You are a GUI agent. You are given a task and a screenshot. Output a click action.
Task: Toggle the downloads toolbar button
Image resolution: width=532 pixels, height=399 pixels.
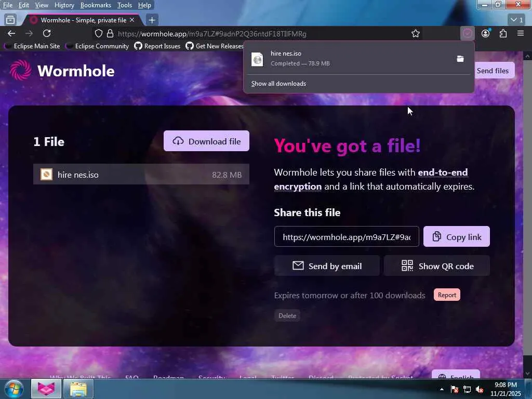[x=468, y=33]
